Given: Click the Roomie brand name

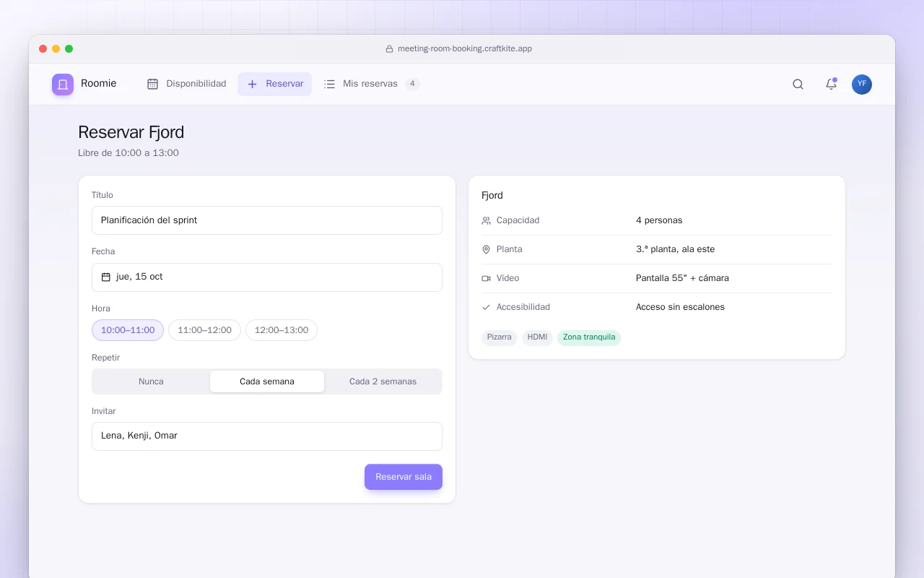Looking at the screenshot, I should [x=99, y=84].
